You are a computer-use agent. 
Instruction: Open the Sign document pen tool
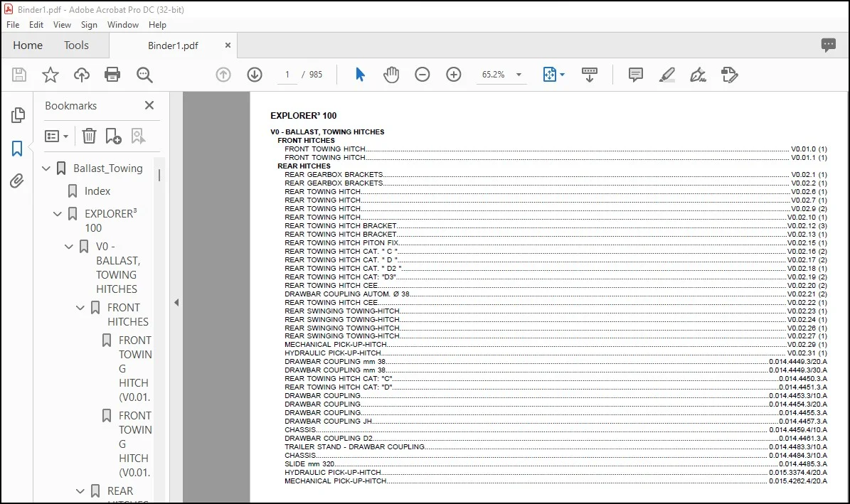point(698,75)
